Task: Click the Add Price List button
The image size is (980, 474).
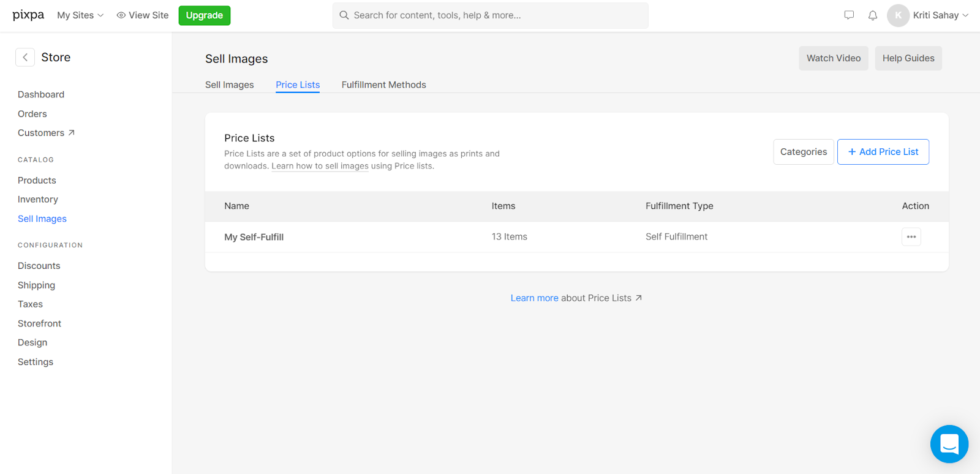Action: (883, 152)
